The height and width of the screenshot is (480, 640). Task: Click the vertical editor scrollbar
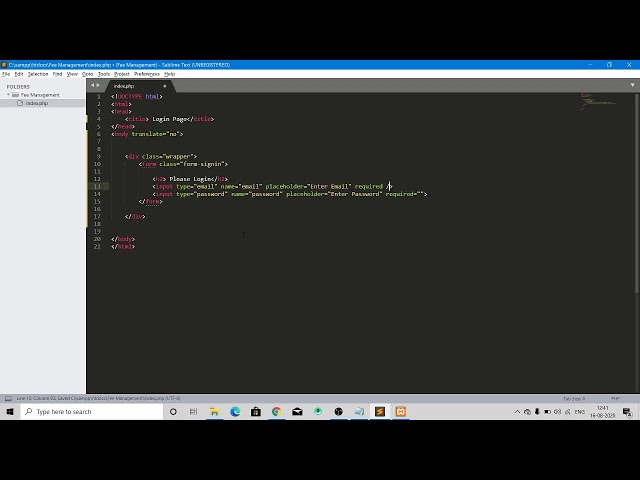[x=637, y=193]
